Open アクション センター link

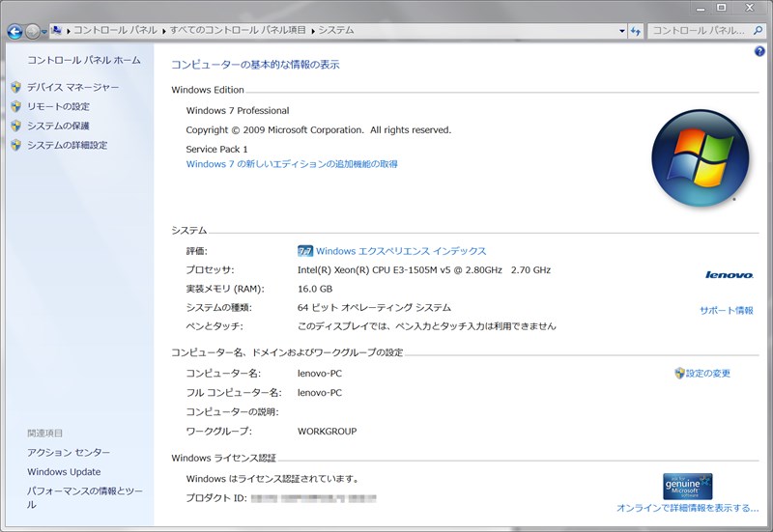(x=69, y=452)
